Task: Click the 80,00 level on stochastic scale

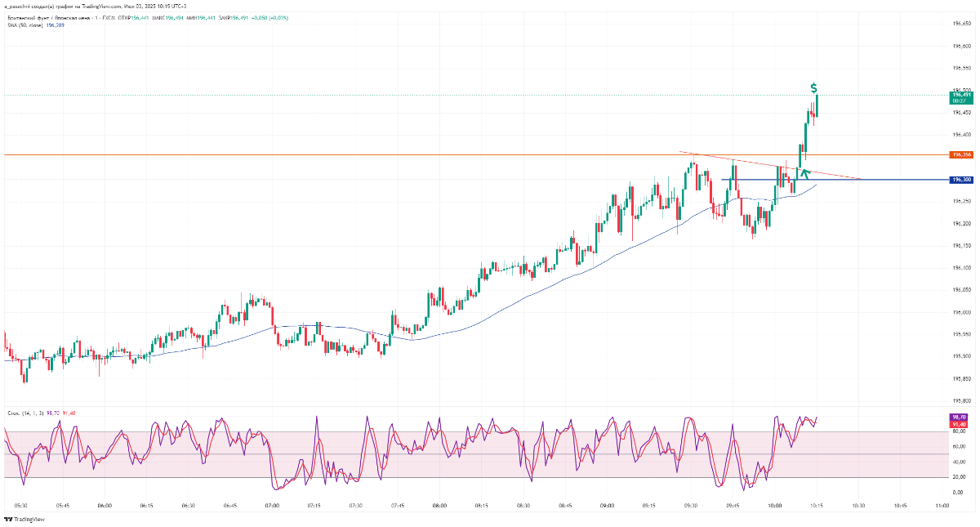Action: (959, 431)
